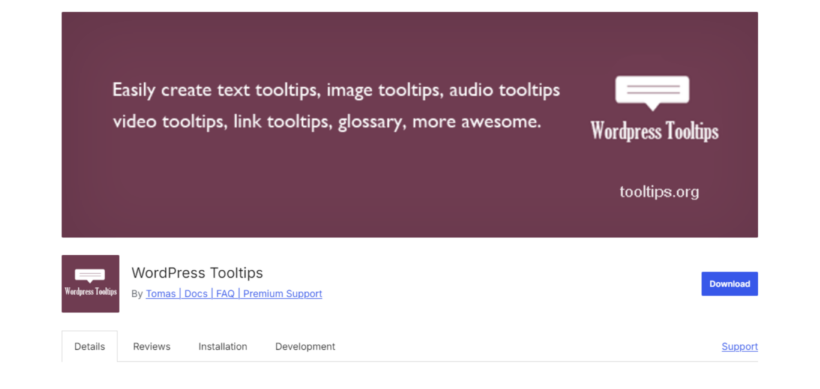This screenshot has height=389, width=820.
Task: Click the 'Wordpress Tooltips' banner logo text
Action: tap(654, 130)
